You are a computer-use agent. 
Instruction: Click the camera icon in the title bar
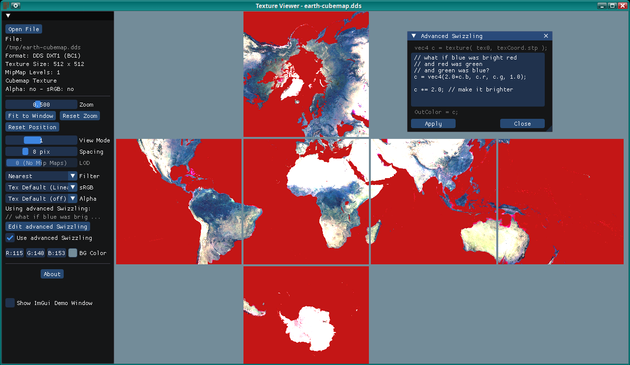(16, 6)
